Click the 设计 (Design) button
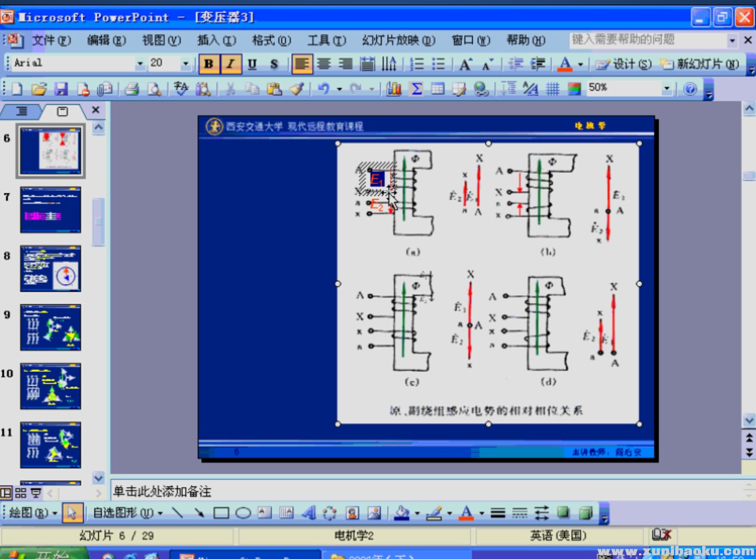Viewport: 756px width, 559px height. (623, 64)
